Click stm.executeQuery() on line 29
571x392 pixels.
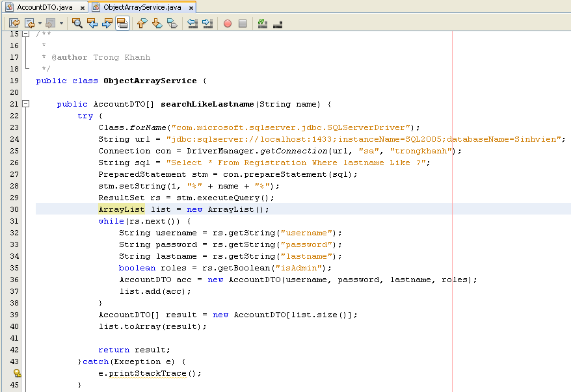point(222,198)
